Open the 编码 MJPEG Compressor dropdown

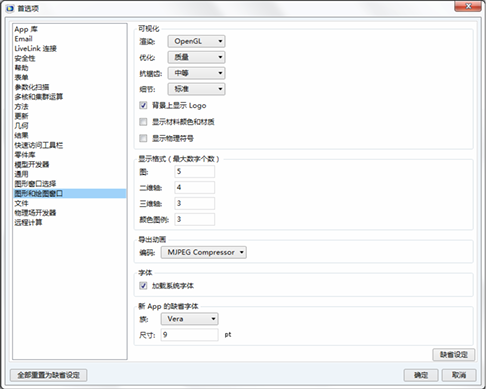point(204,252)
